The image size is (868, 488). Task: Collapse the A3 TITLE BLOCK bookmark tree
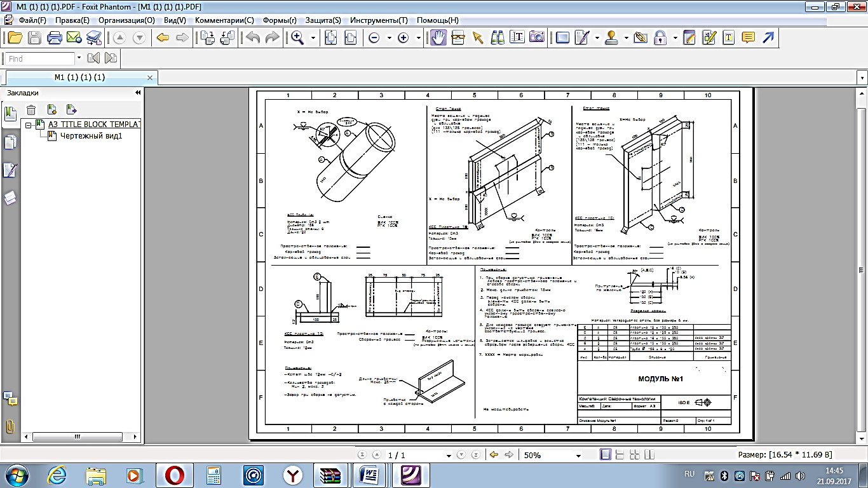[29, 125]
